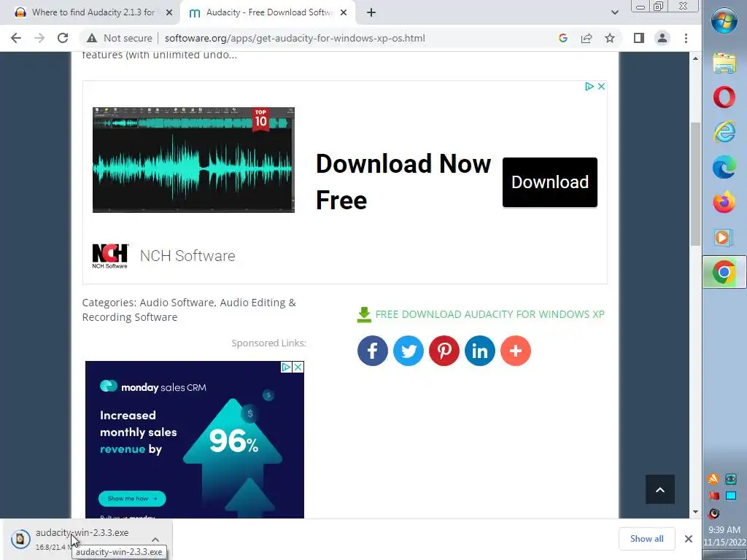Viewport: 747px width, 560px height.
Task: Share on LinkedIn
Action: 480,351
